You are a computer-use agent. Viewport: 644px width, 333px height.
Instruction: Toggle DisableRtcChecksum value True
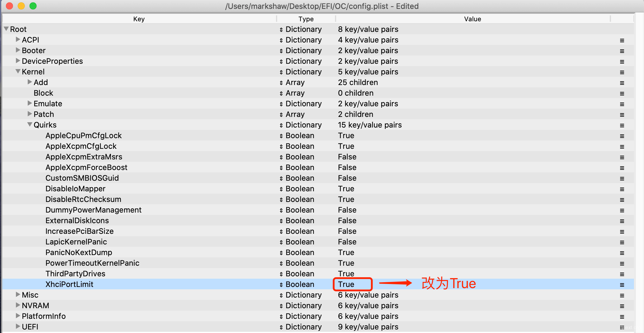point(346,199)
